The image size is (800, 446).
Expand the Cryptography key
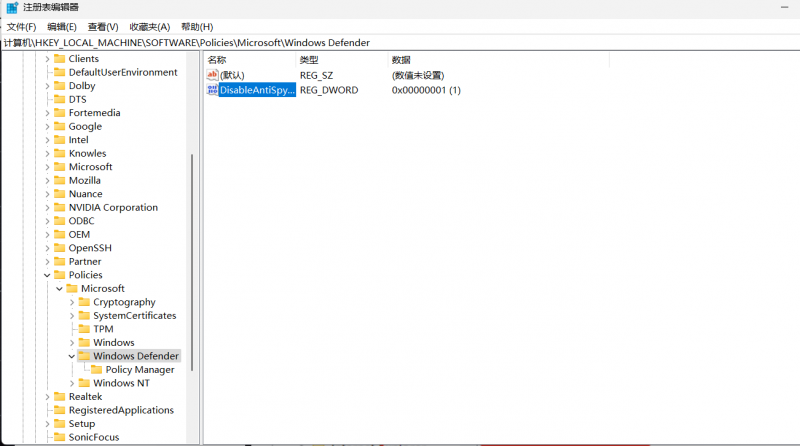tap(72, 302)
